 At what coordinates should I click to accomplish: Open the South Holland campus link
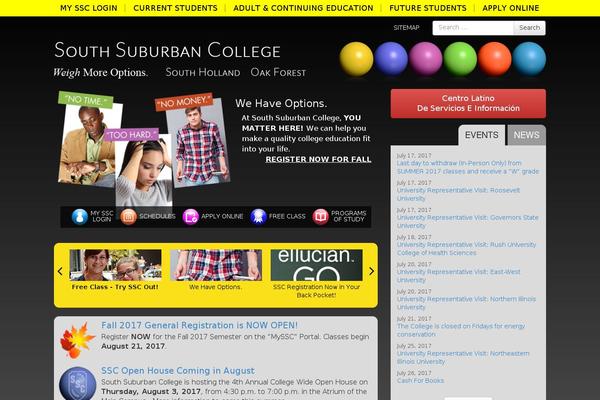tap(203, 72)
